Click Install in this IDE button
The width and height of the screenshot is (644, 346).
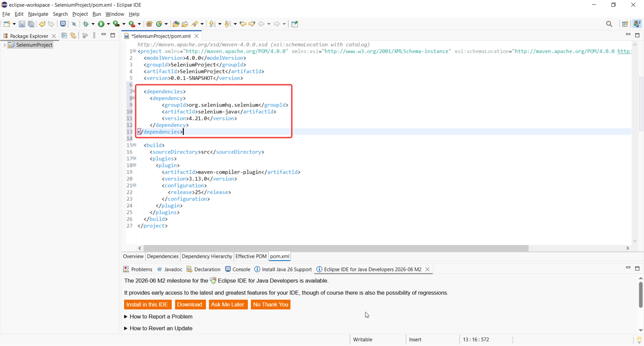coord(147,304)
